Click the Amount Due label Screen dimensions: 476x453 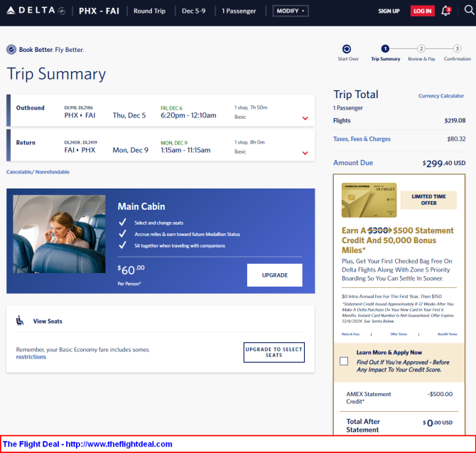[x=353, y=163]
